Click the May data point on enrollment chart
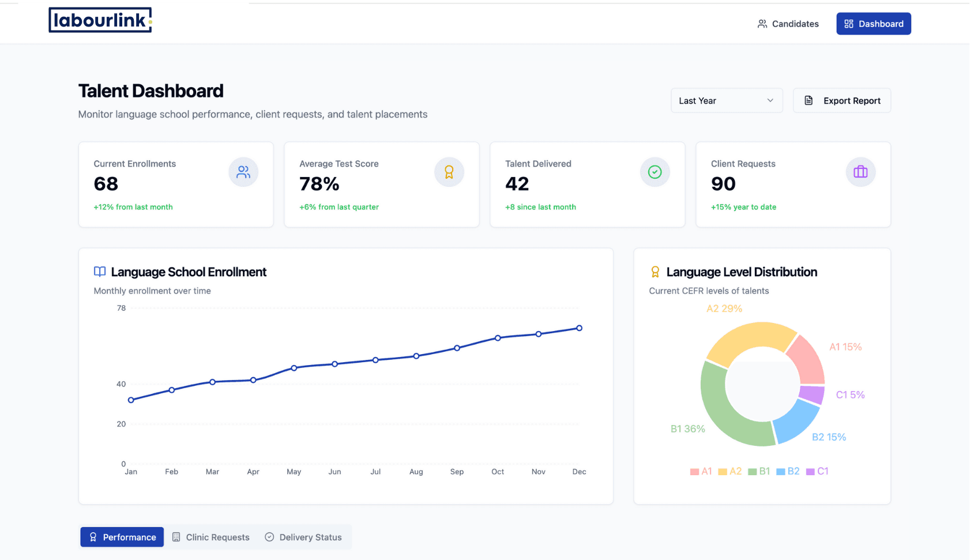The image size is (970, 560). tap(294, 368)
